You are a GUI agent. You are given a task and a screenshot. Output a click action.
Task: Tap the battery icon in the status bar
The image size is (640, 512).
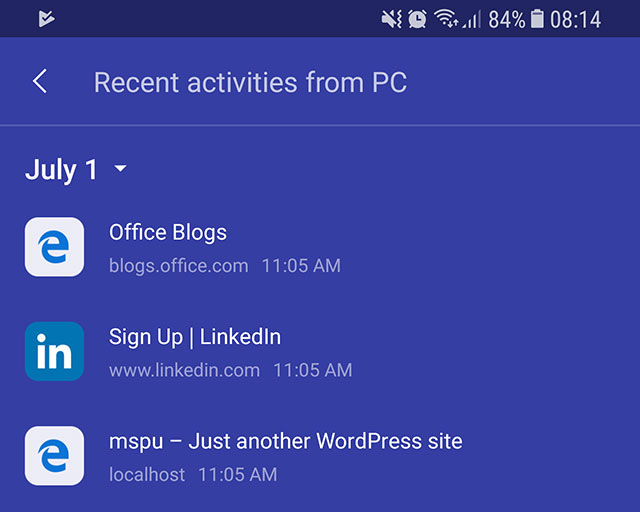coord(537,19)
